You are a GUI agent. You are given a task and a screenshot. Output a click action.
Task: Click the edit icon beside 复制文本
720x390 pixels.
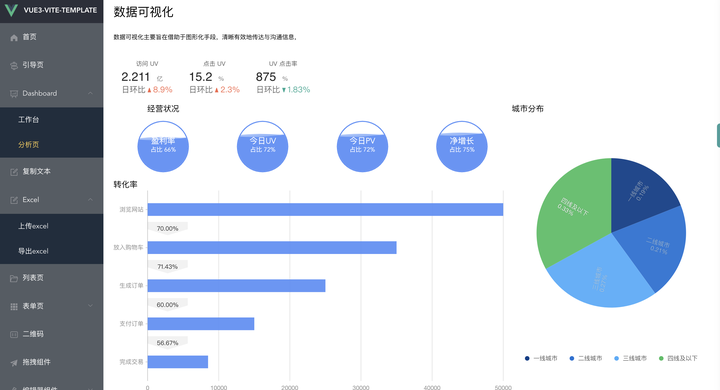pyautogui.click(x=14, y=172)
